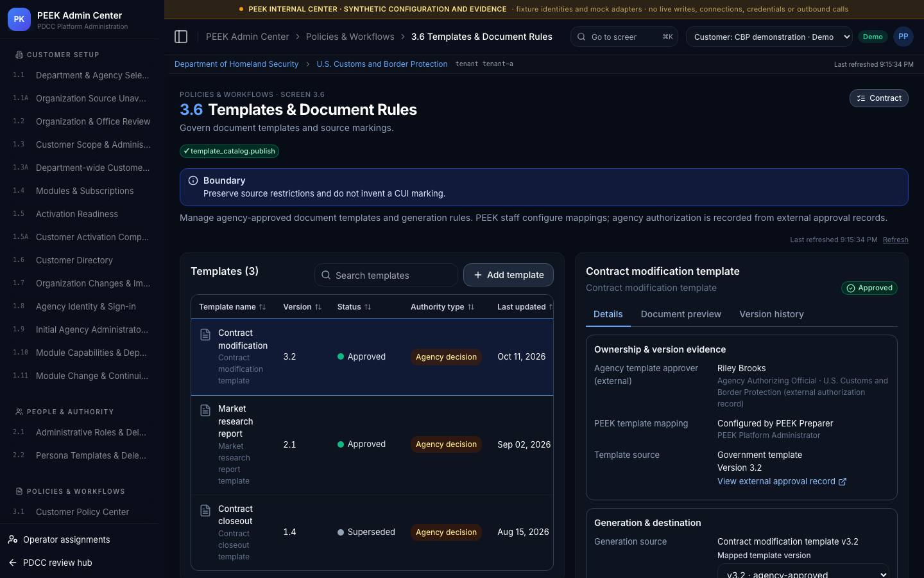This screenshot has height=578, width=924.
Task: Sort by Version column arrows
Action: [318, 307]
